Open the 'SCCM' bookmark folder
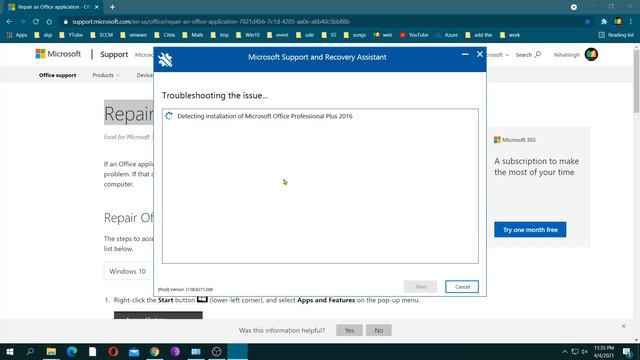This screenshot has height=360, width=640. [102, 35]
